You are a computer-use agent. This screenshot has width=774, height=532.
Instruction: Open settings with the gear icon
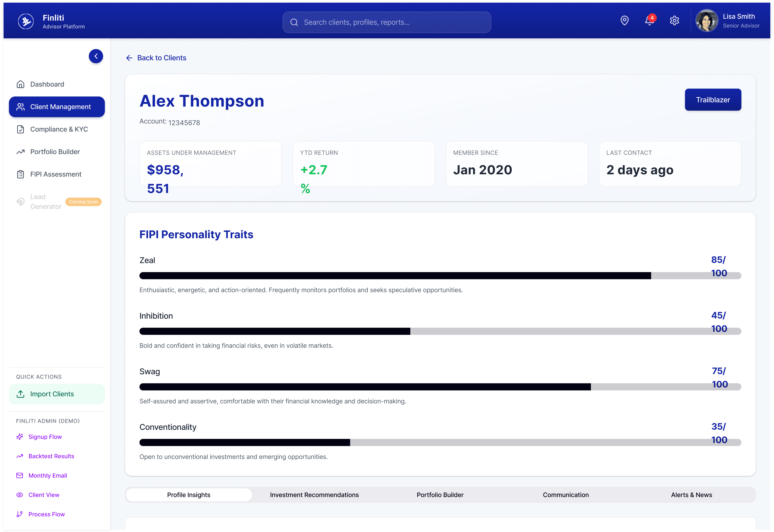pyautogui.click(x=674, y=20)
